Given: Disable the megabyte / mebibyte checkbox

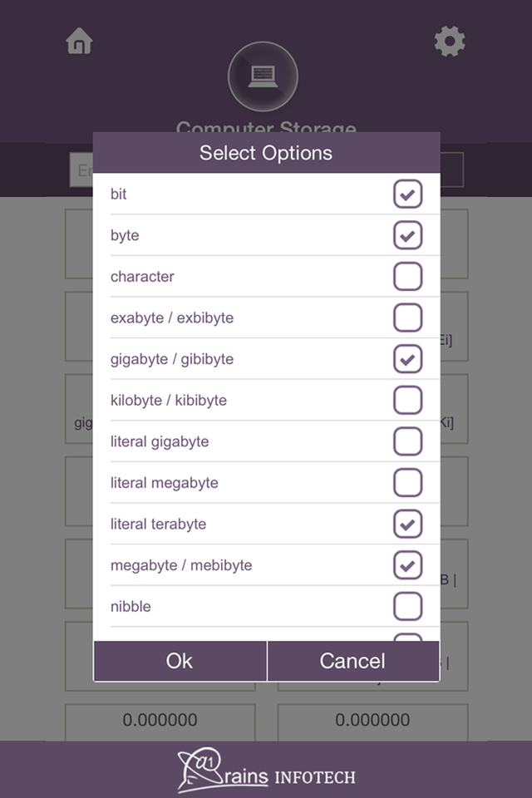Looking at the screenshot, I should click(x=407, y=565).
